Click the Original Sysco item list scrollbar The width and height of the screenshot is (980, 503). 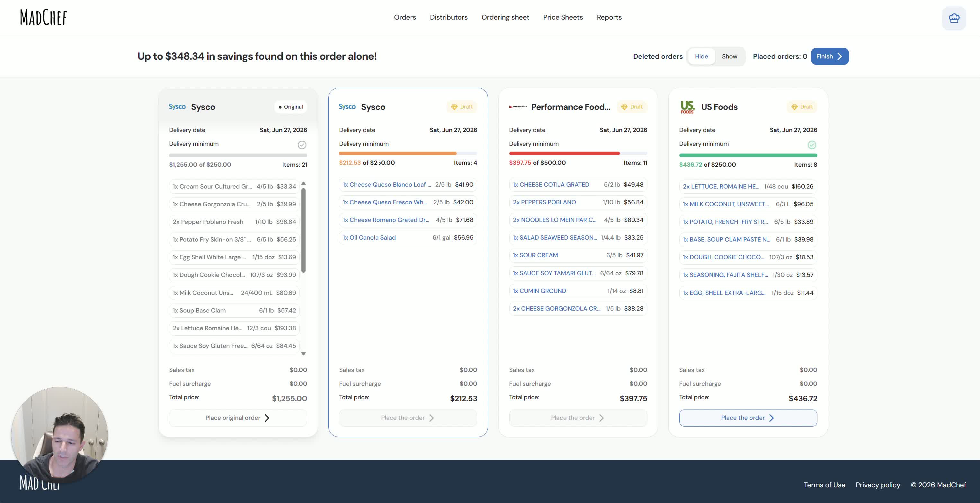pyautogui.click(x=304, y=230)
